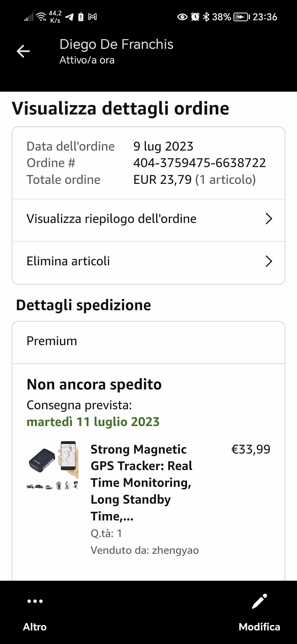The image size is (297, 644).
Task: Tap the delivery date martedì 11 luglio 2023
Action: click(93, 422)
